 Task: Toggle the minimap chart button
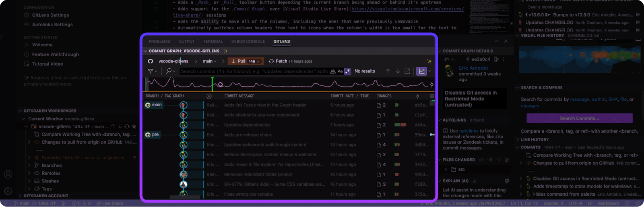[421, 71]
